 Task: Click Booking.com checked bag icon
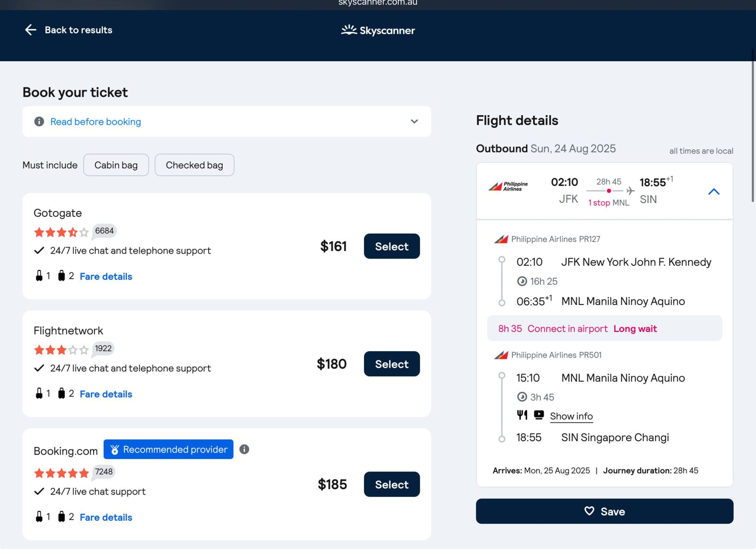click(61, 516)
